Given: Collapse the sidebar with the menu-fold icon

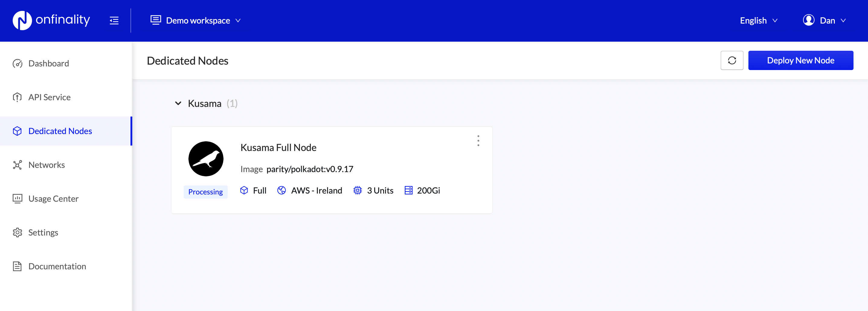Looking at the screenshot, I should coord(114,21).
